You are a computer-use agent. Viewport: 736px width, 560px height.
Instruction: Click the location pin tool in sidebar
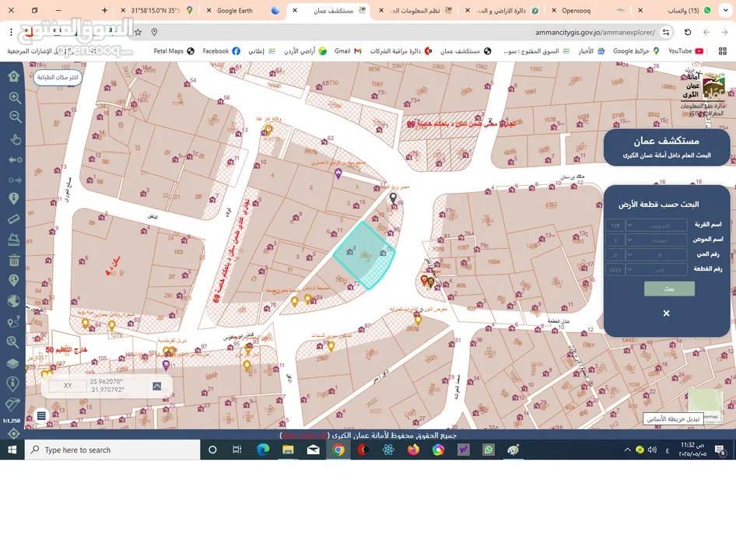tap(13, 280)
